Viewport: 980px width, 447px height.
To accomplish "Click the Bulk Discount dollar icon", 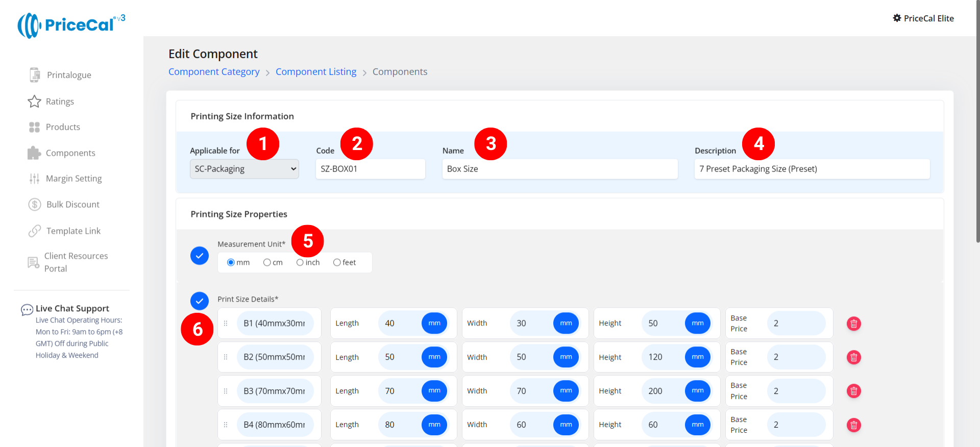I will (34, 205).
